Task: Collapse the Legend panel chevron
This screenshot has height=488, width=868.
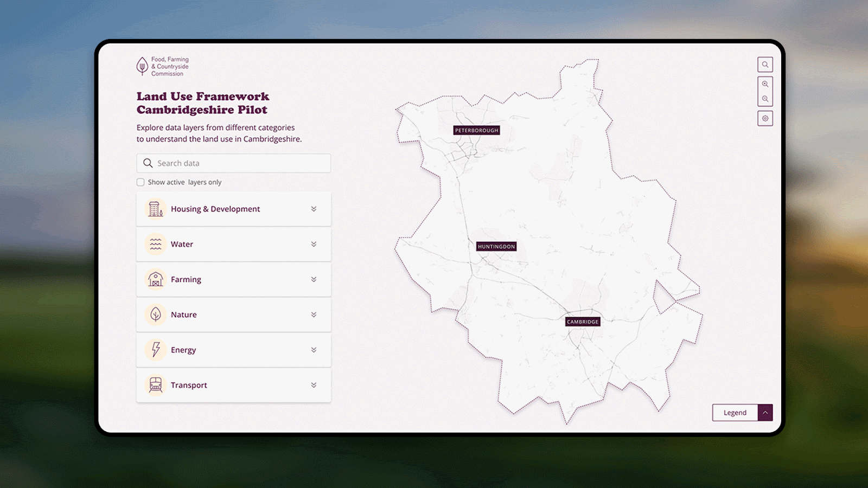Action: point(765,413)
